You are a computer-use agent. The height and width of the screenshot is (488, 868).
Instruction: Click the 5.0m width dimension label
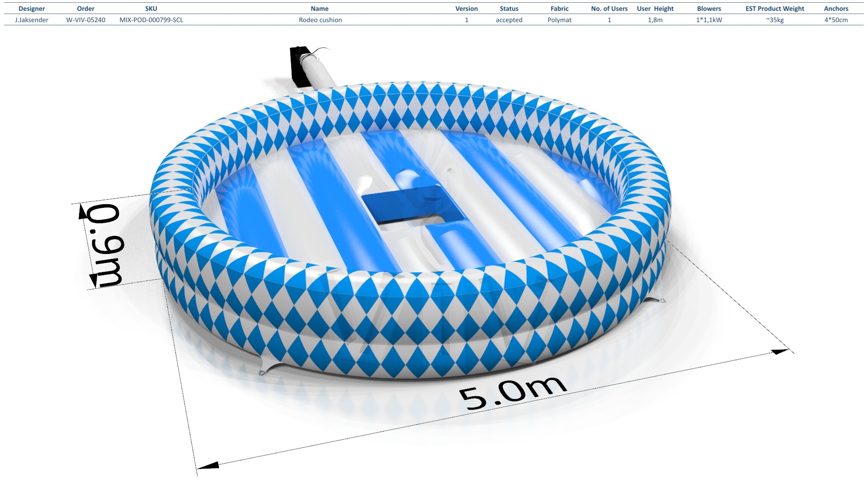pyautogui.click(x=513, y=393)
